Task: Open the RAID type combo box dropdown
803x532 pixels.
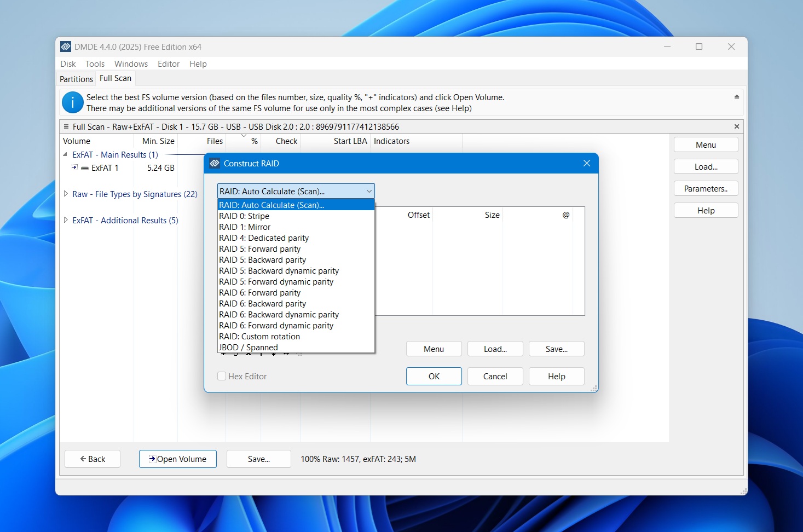Action: coord(368,191)
